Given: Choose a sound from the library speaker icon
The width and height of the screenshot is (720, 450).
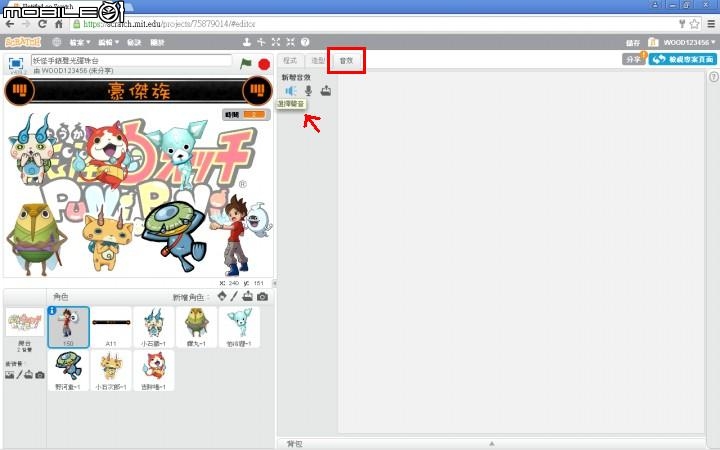Looking at the screenshot, I should pyautogui.click(x=290, y=91).
